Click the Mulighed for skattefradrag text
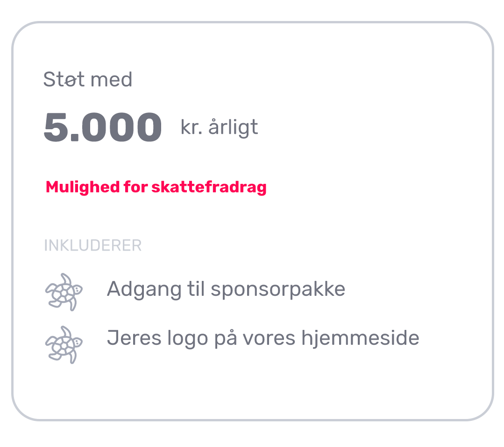 click(x=156, y=187)
